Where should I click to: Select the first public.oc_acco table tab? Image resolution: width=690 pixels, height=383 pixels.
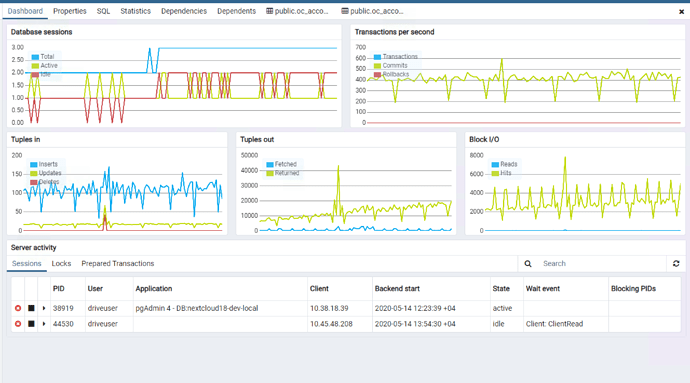[297, 11]
